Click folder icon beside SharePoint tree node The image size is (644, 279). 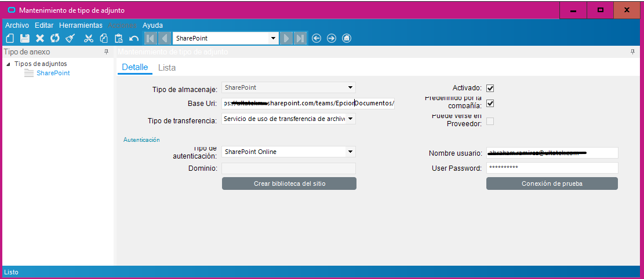(x=29, y=73)
